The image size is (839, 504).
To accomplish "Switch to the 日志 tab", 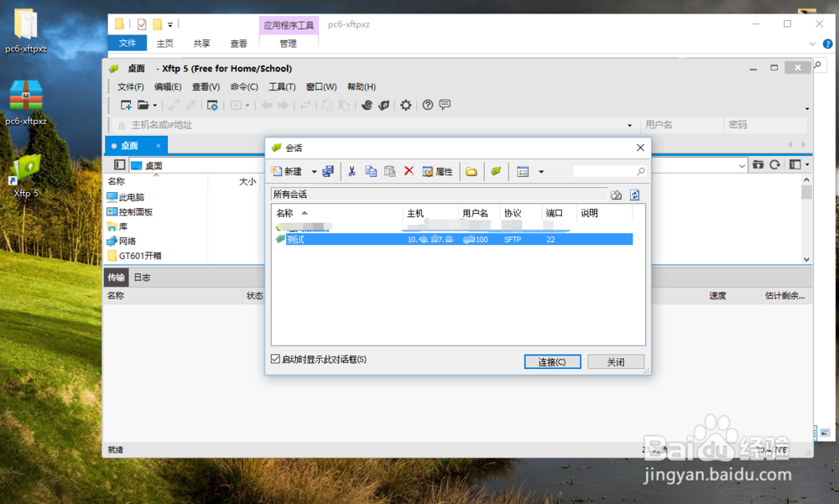I will tap(142, 277).
